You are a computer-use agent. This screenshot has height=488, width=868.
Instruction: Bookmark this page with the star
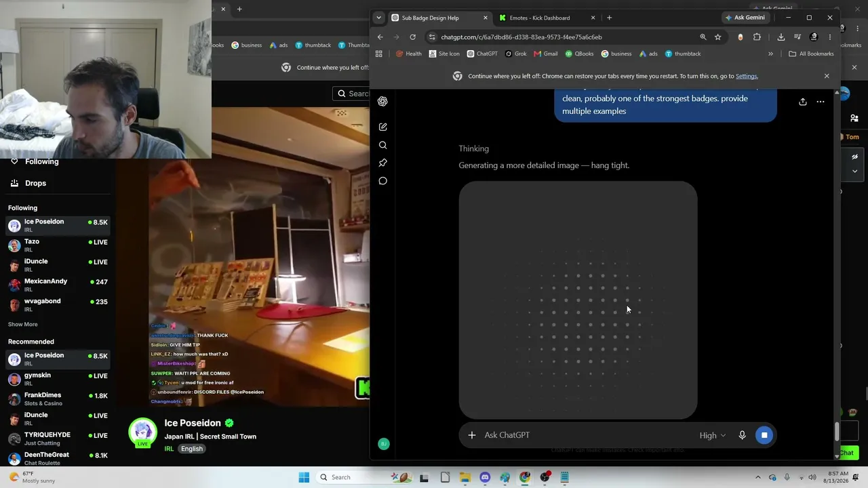pos(717,37)
